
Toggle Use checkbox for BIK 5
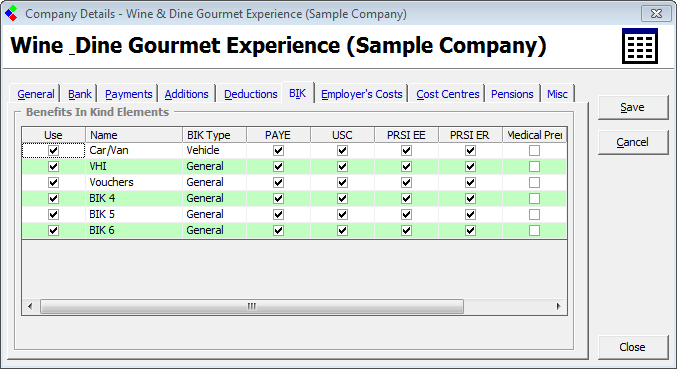pyautogui.click(x=54, y=214)
